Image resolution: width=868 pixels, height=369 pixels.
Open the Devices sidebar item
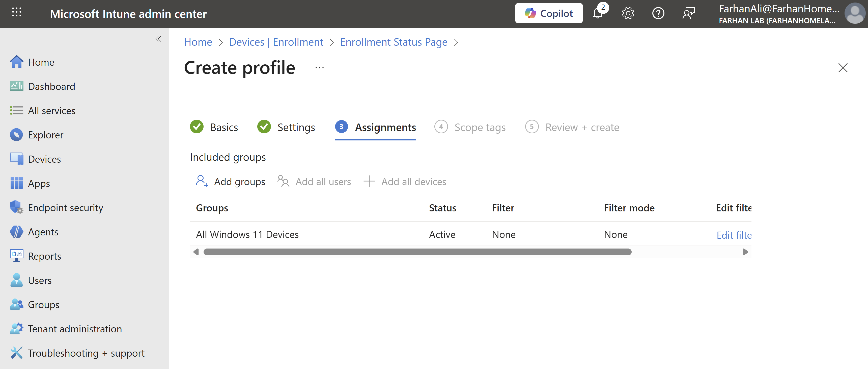pyautogui.click(x=44, y=159)
